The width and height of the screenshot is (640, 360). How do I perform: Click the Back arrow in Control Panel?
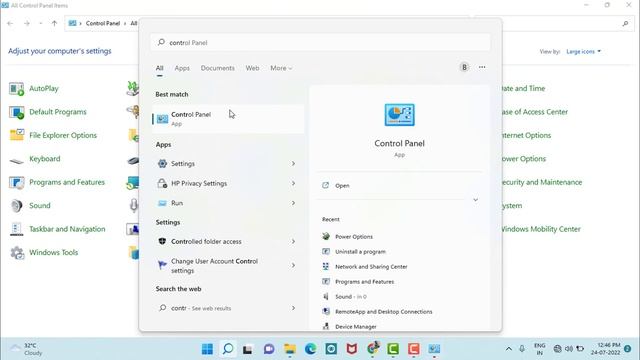(x=10, y=24)
